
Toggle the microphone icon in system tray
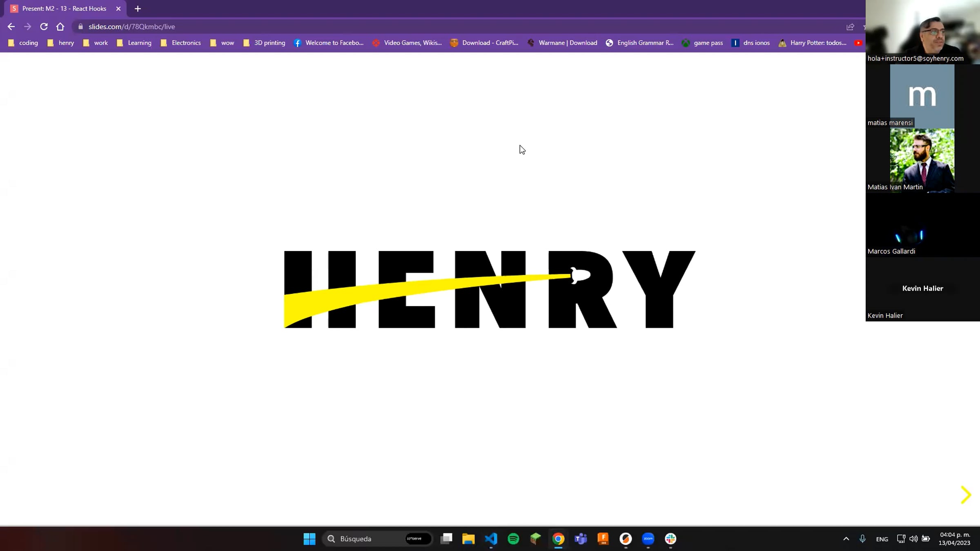pos(862,539)
